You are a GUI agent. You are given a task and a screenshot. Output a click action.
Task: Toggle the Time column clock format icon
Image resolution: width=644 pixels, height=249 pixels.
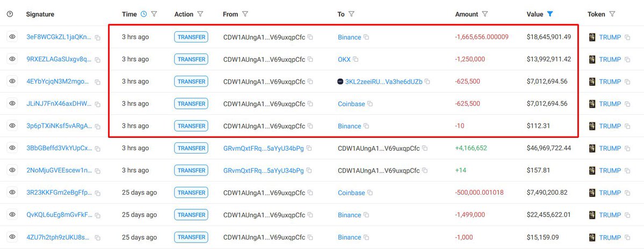click(144, 14)
